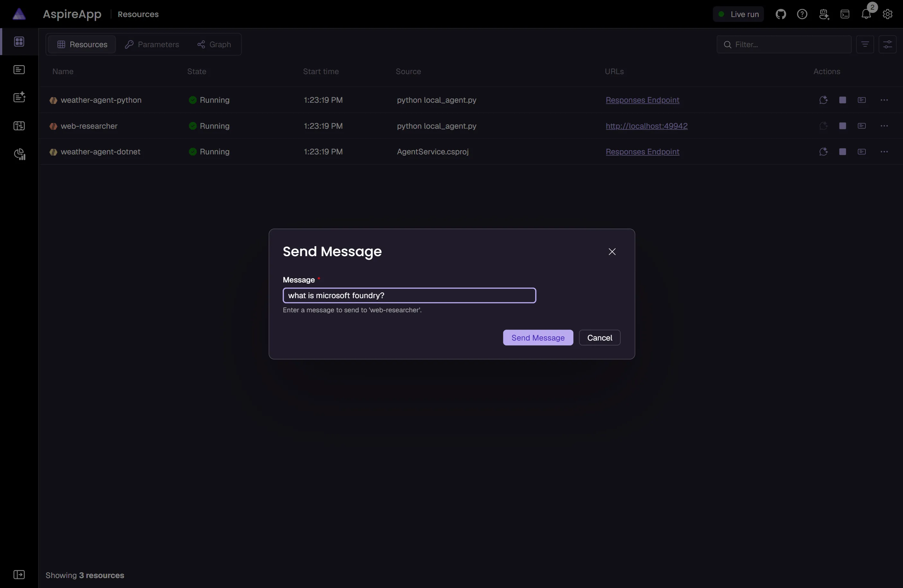Open the Metrics sidebar icon
The image size is (903, 588).
tap(19, 154)
